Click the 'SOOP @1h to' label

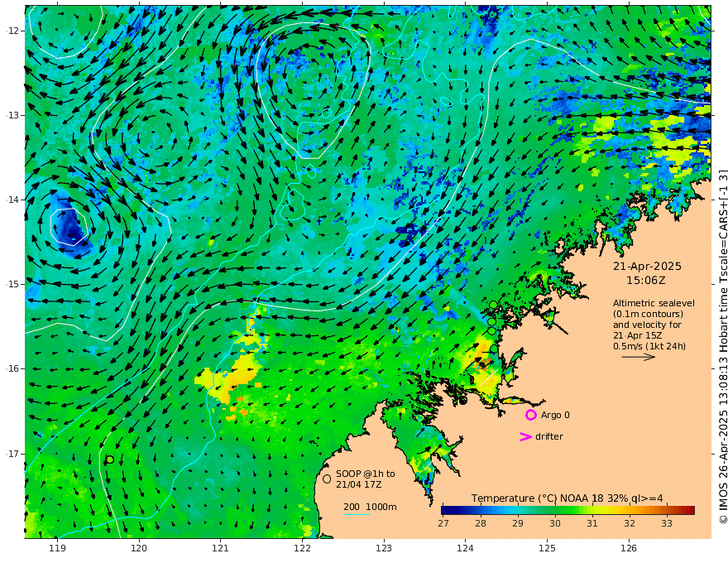click(366, 474)
